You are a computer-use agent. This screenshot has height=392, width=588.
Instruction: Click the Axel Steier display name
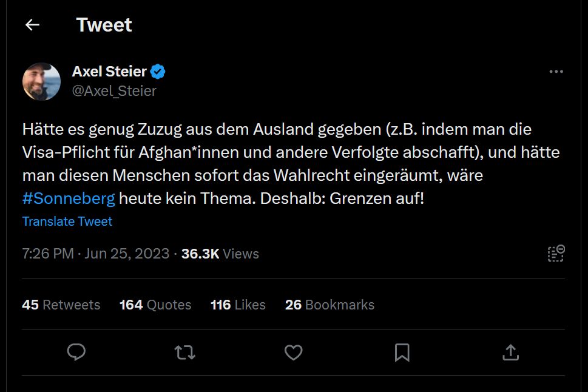pos(109,72)
